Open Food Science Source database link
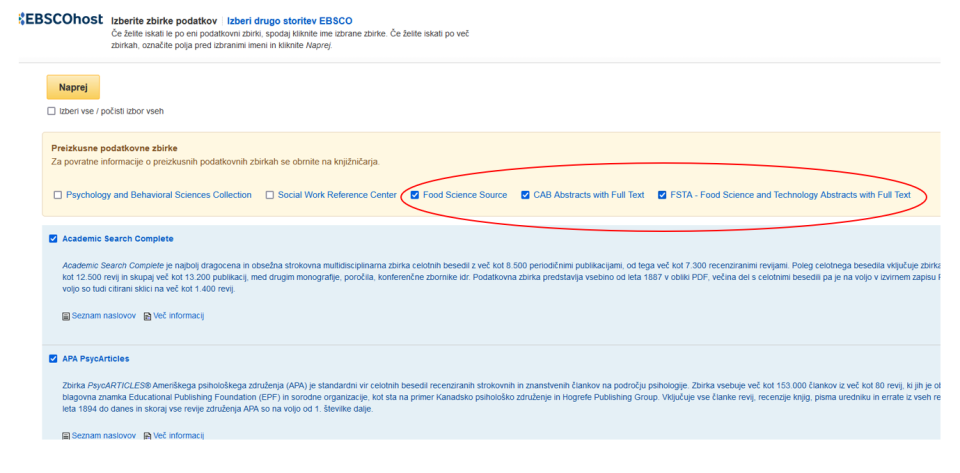The height and width of the screenshot is (473, 960). (465, 195)
